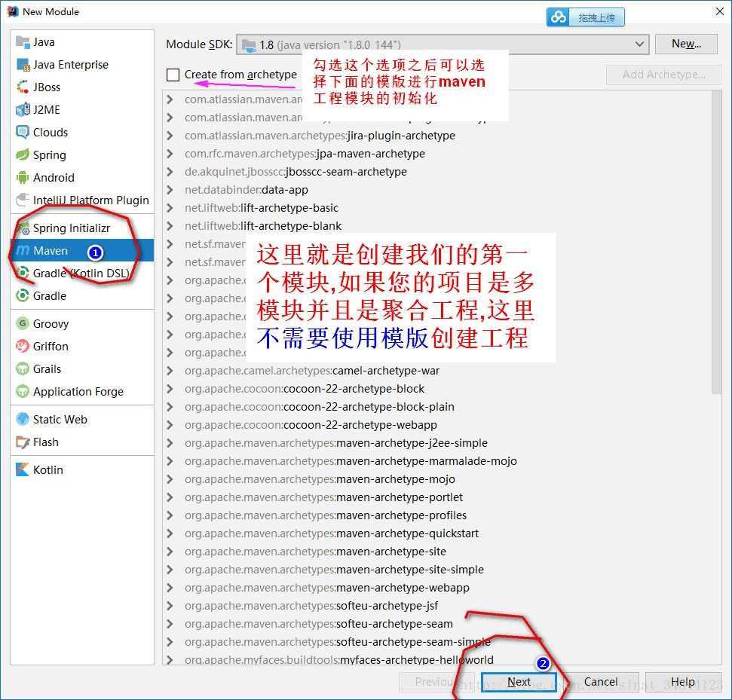
Task: Select maven-archetype-site row
Action: click(x=436, y=551)
